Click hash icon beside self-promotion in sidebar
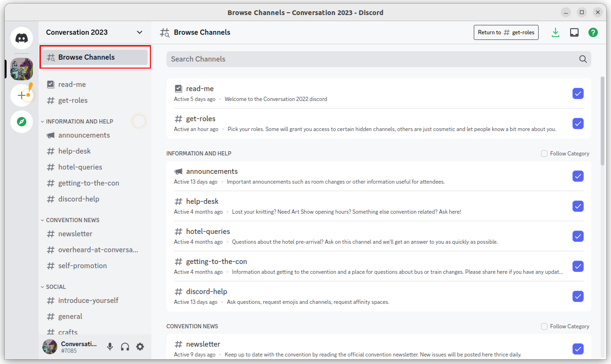This screenshot has height=364, width=611. 51,266
